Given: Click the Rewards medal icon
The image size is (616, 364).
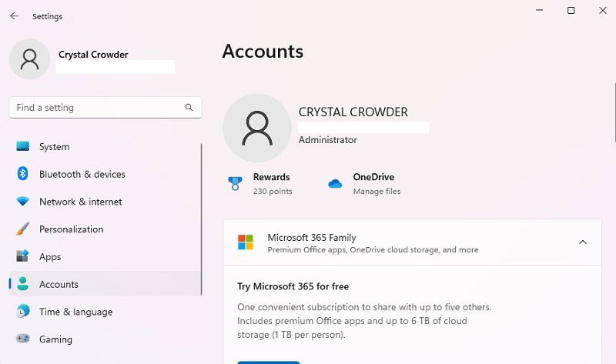Looking at the screenshot, I should click(x=235, y=183).
